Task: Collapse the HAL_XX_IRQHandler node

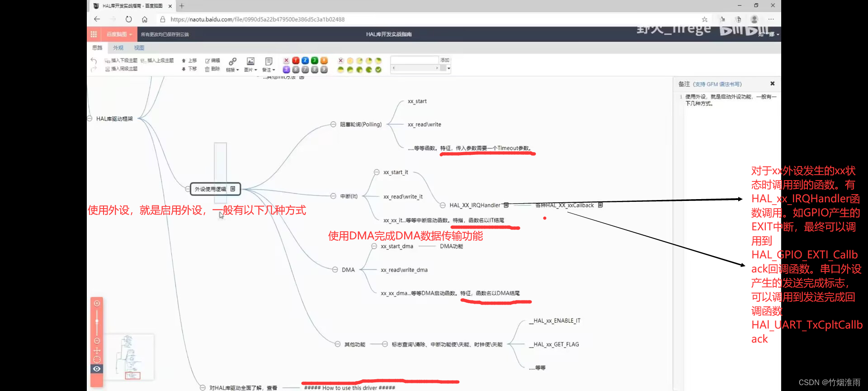Action: click(x=443, y=205)
